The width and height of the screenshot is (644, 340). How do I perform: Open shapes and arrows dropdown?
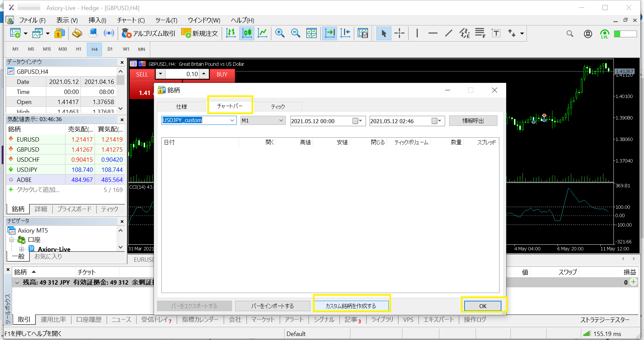(x=522, y=34)
